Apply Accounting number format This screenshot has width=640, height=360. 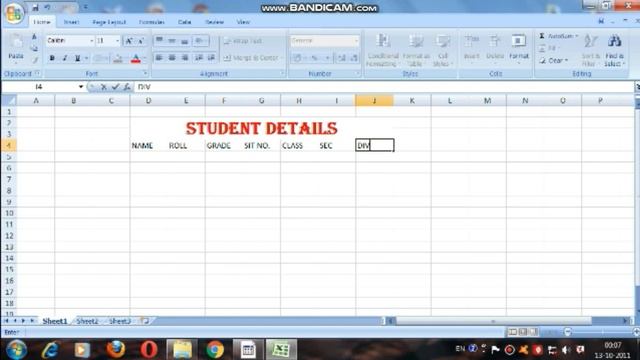pyautogui.click(x=298, y=58)
